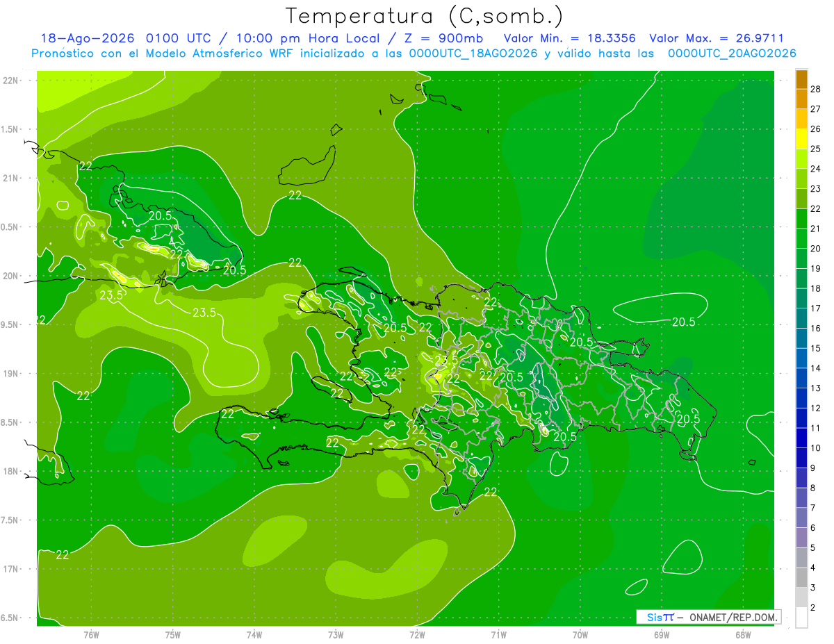The image size is (834, 644).
Task: Click the white swatch below 2 on colorbar
Action: pyautogui.click(x=801, y=618)
